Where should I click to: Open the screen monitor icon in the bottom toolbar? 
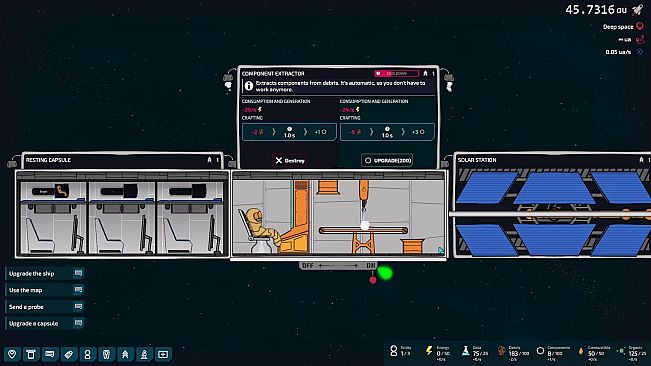pos(163,354)
